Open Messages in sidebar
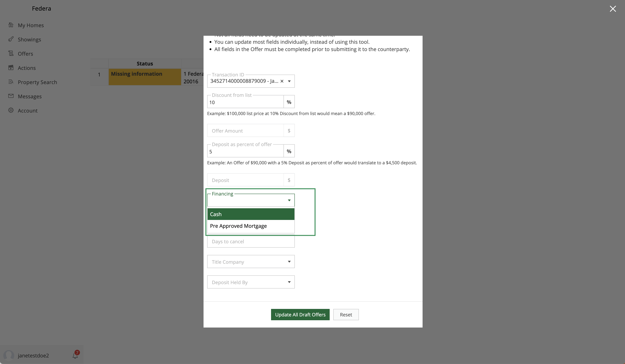This screenshot has width=625, height=364. 30,96
